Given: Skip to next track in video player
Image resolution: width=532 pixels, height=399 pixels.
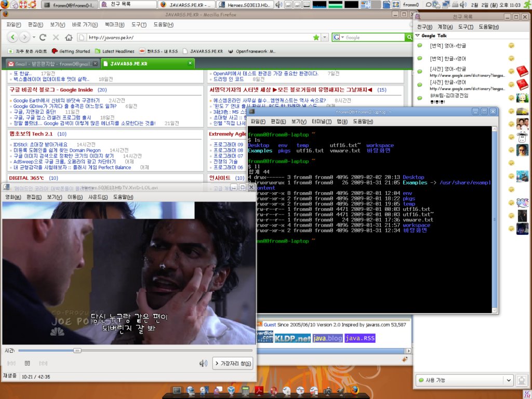Looking at the screenshot, I should coord(43,363).
